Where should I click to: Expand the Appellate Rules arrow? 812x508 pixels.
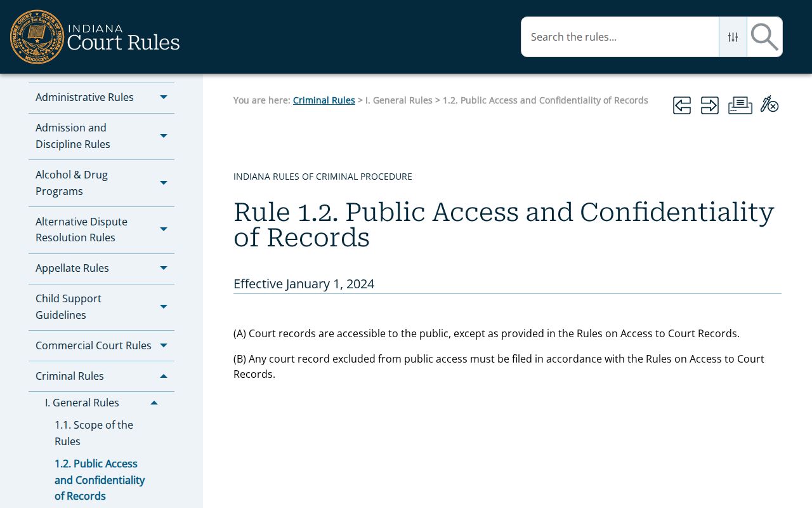(164, 268)
